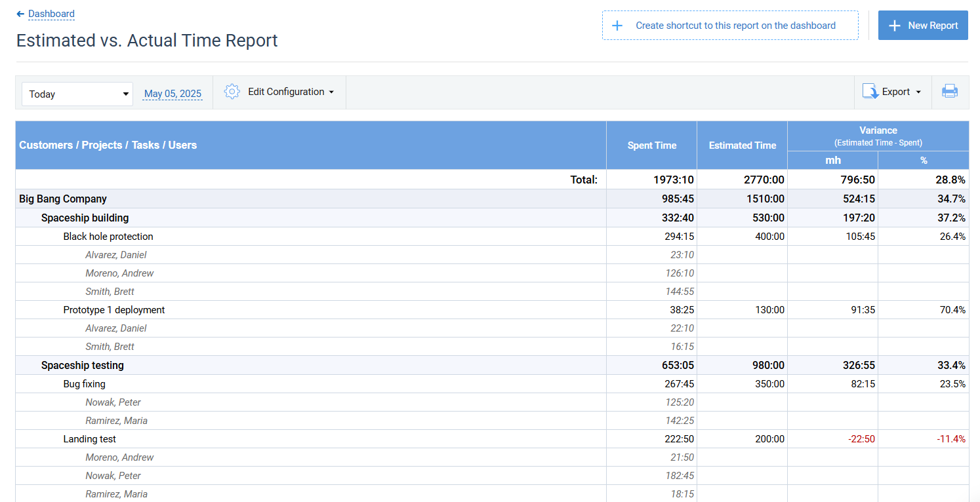Click the Export document icon
Viewport: 980px width, 502px height.
point(870,92)
